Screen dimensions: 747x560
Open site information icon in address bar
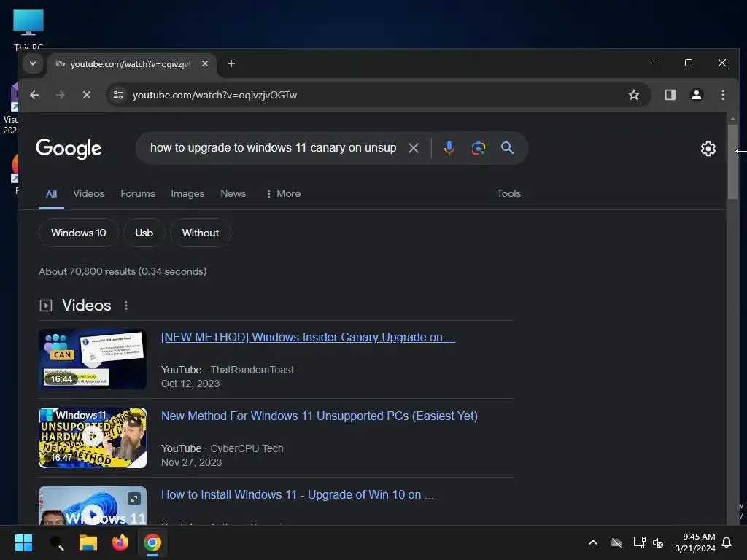click(118, 95)
